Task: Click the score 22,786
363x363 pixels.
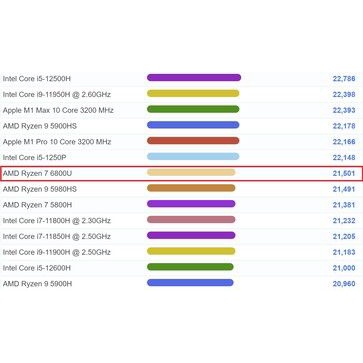Action: click(x=344, y=79)
